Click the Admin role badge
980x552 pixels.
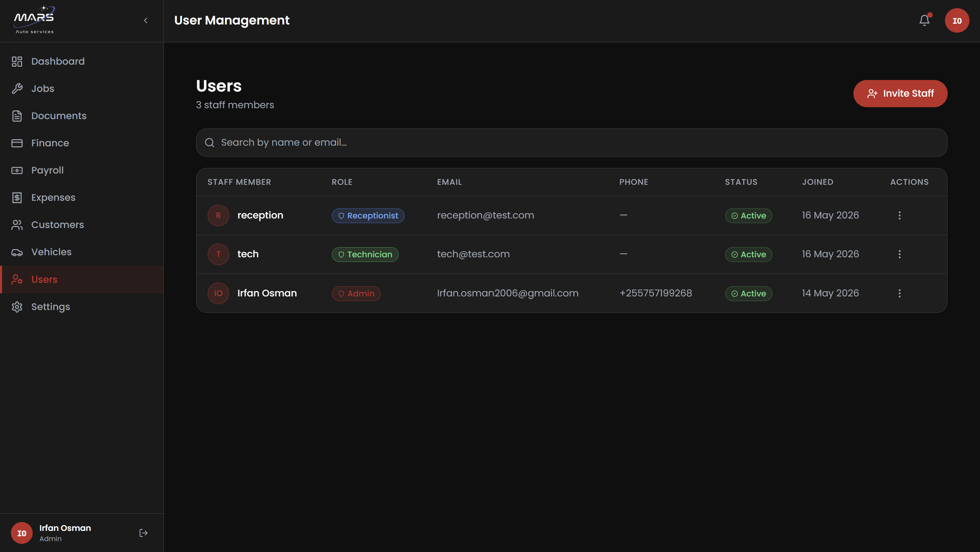tap(356, 294)
